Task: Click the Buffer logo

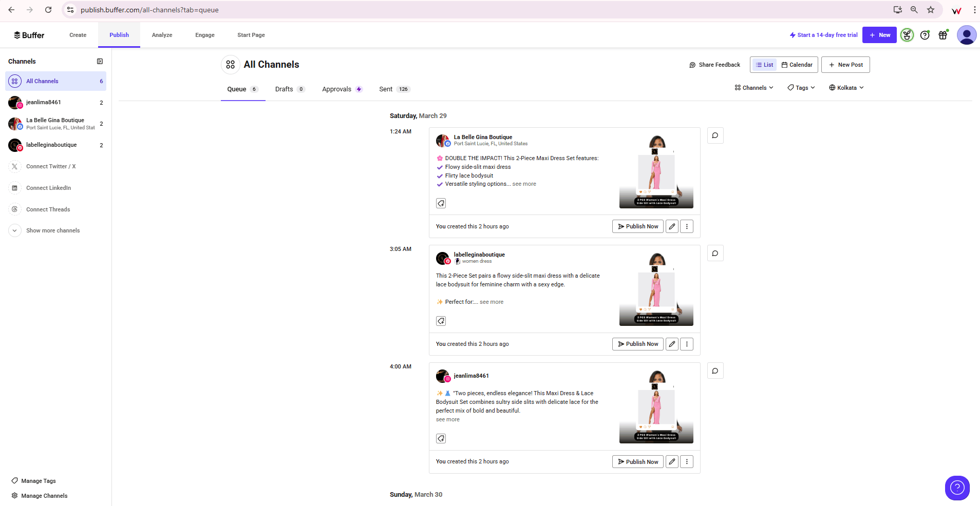Action: click(29, 35)
